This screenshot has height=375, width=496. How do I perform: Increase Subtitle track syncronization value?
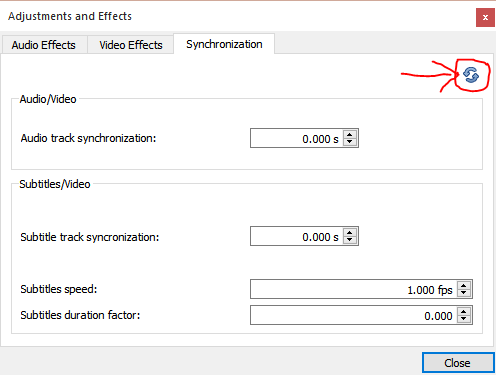350,233
